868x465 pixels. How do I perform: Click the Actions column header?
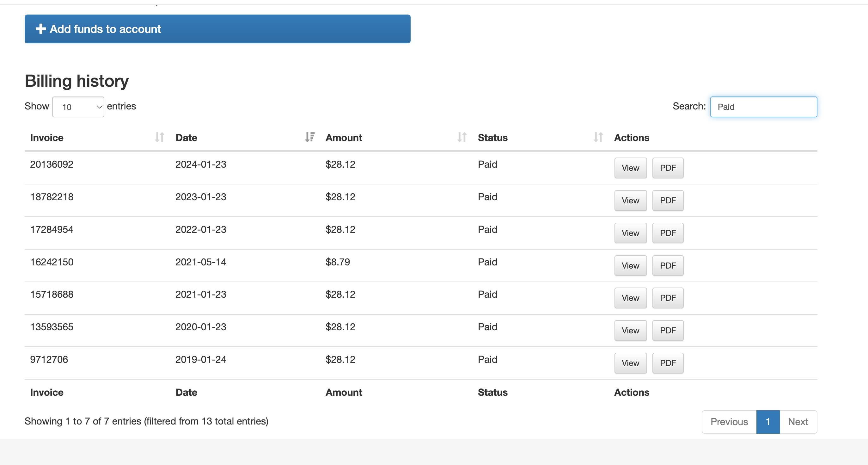(x=632, y=138)
